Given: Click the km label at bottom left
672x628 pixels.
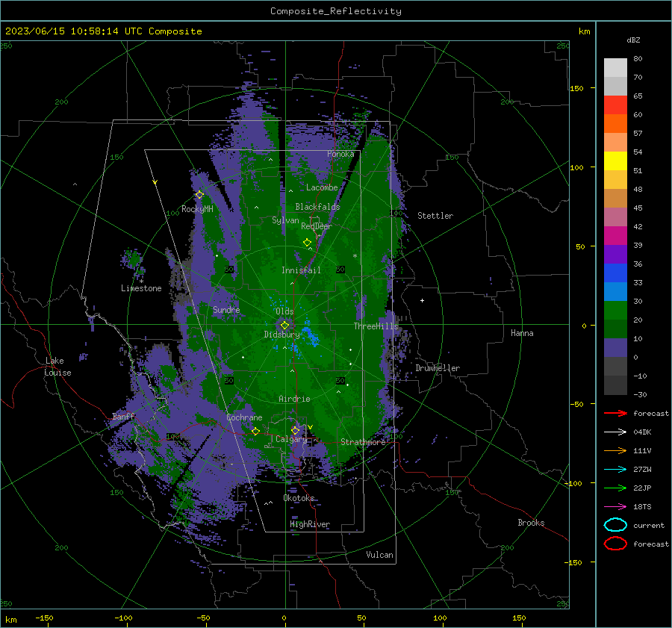Looking at the screenshot, I should (10, 620).
